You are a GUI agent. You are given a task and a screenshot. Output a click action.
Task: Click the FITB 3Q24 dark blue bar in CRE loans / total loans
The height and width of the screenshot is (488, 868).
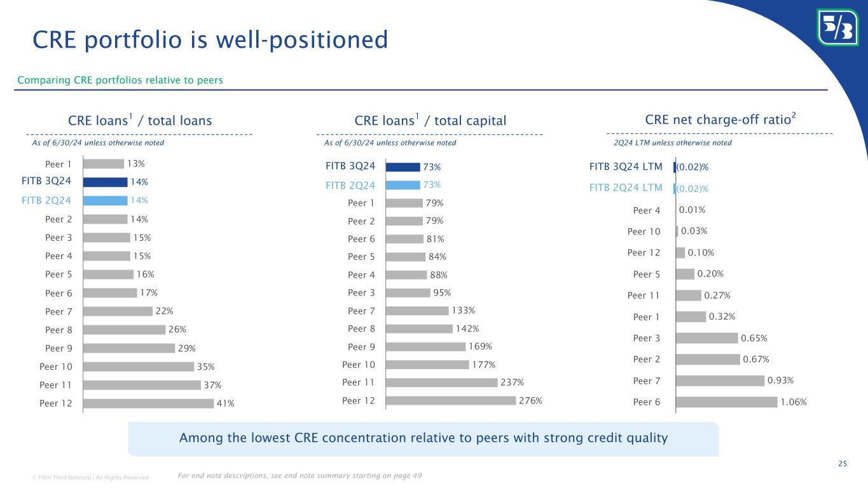point(105,182)
